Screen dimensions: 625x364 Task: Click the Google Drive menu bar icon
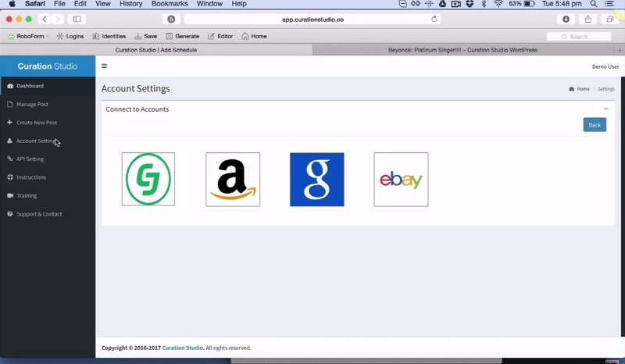[x=442, y=4]
